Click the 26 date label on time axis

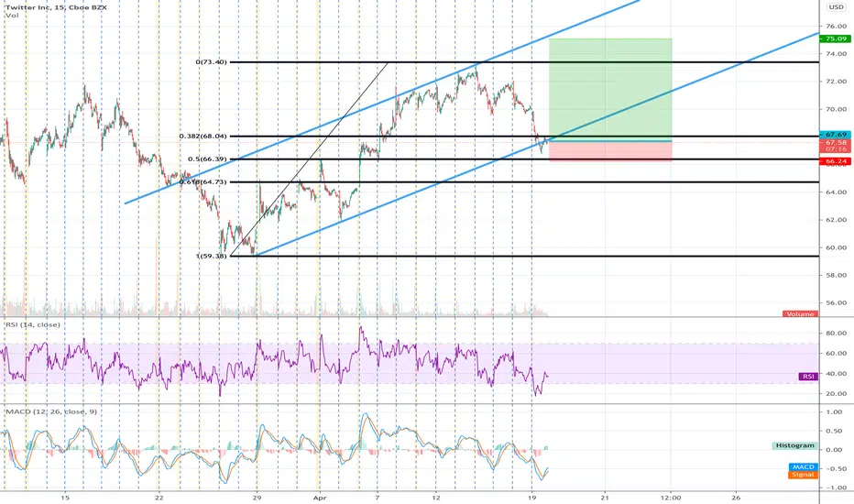[736, 498]
